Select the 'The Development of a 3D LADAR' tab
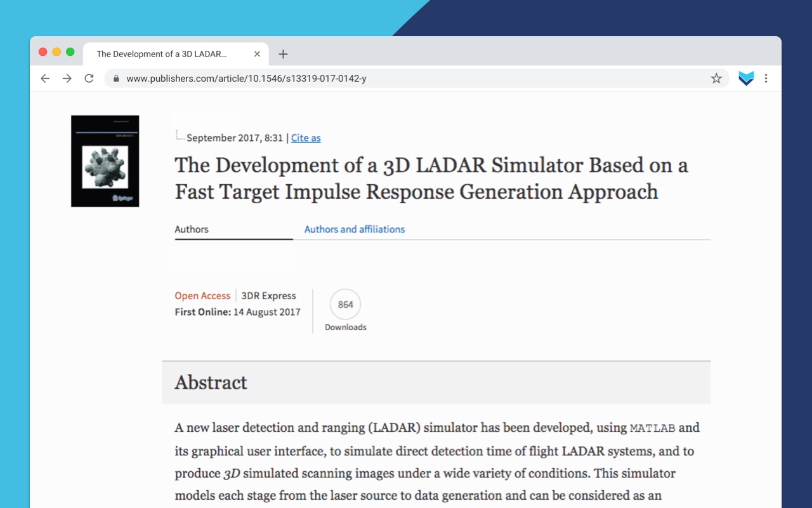The width and height of the screenshot is (812, 508). [x=162, y=54]
